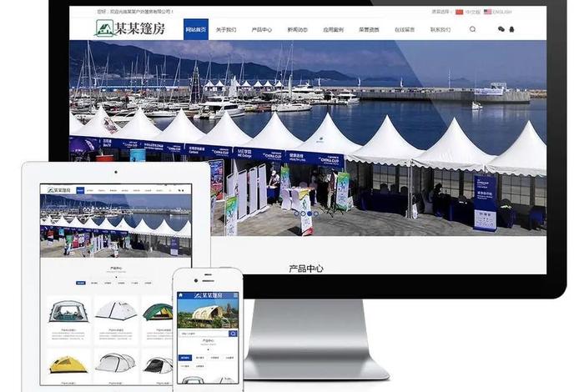Image resolution: width=584 pixels, height=392 pixels.
Task: Click the WeChat icon in the navbar
Action: pos(501,29)
